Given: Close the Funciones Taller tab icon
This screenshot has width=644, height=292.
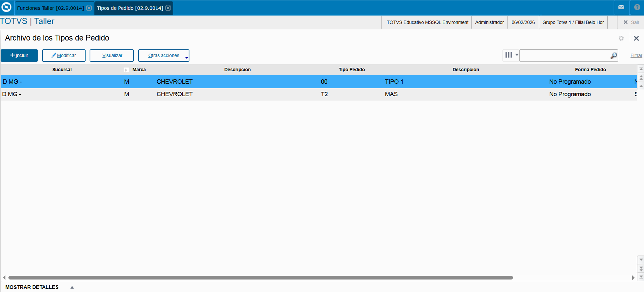Looking at the screenshot, I should (89, 8).
